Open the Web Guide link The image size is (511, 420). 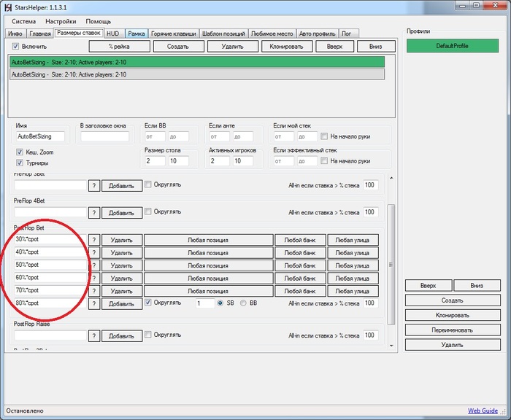point(483,411)
